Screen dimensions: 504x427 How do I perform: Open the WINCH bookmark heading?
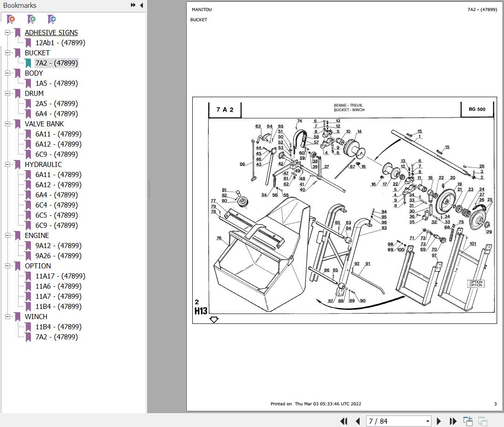[36, 317]
